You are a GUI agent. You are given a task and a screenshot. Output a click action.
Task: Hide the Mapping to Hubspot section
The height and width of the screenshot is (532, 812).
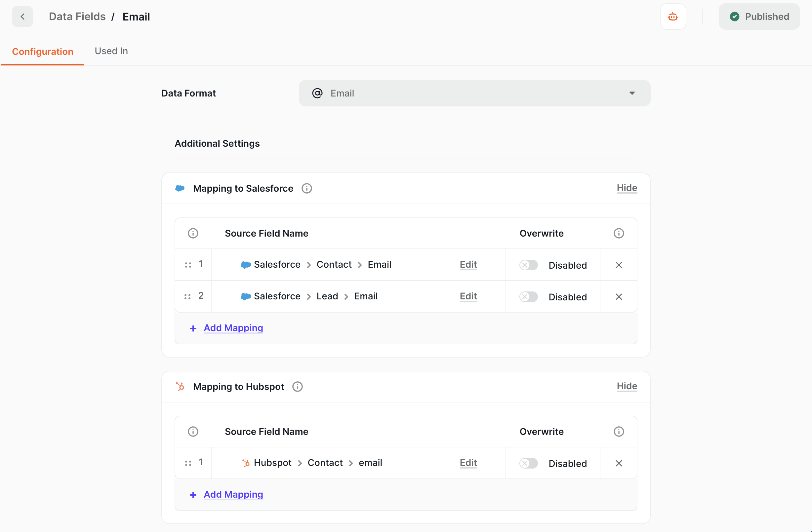(627, 386)
